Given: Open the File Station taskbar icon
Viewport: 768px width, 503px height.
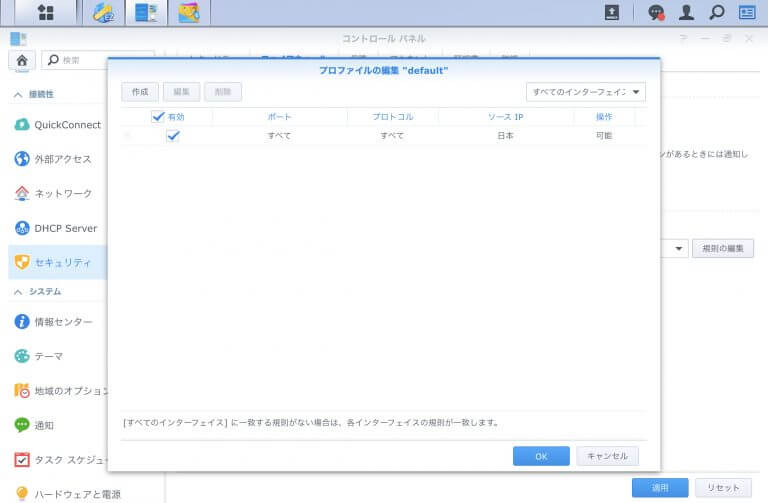Looking at the screenshot, I should point(189,13).
